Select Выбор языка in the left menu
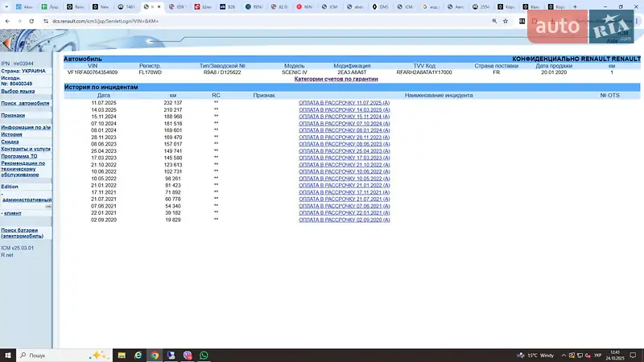This screenshot has width=644, height=362. [x=18, y=91]
